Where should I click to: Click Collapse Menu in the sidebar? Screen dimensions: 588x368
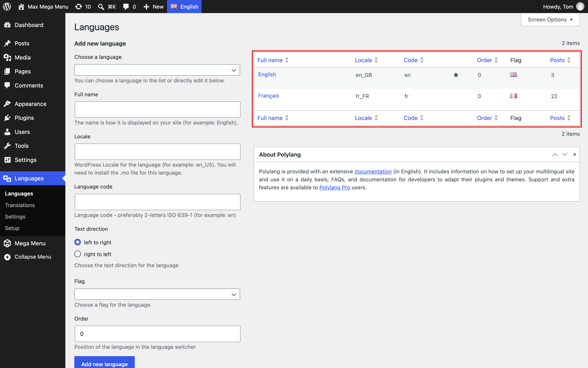click(x=33, y=257)
